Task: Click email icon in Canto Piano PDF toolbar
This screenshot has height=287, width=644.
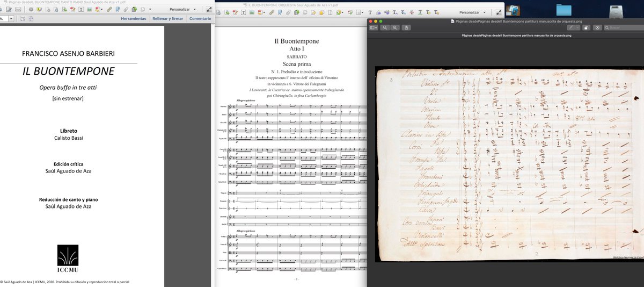Action: click(x=18, y=9)
